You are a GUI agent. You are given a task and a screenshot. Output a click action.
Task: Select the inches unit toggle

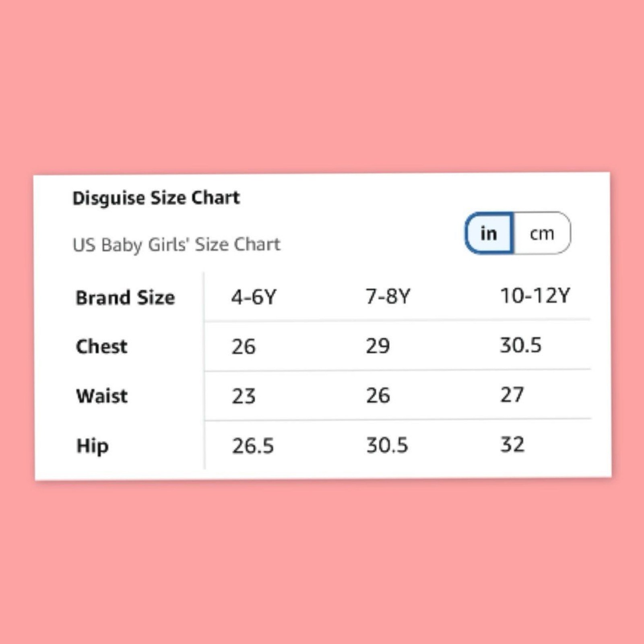[489, 233]
